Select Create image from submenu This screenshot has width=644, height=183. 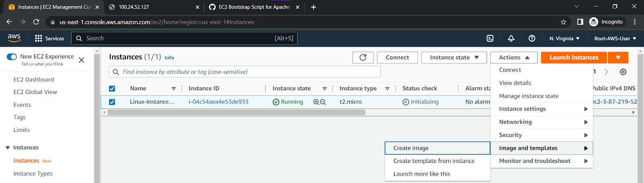click(438, 148)
